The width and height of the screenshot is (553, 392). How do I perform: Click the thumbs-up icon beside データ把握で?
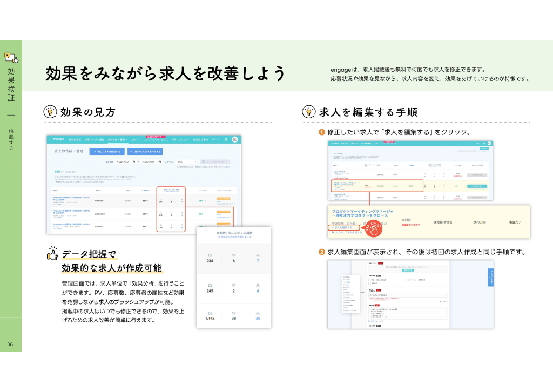(52, 253)
